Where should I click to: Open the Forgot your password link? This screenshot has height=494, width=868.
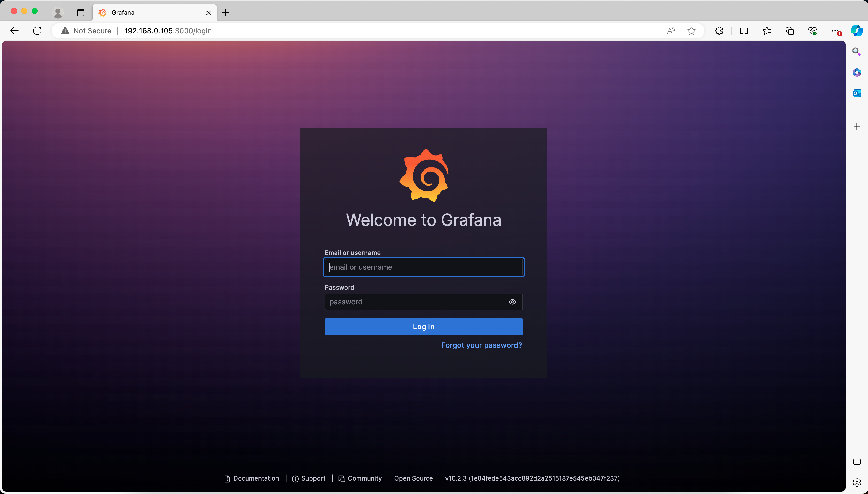[481, 345]
